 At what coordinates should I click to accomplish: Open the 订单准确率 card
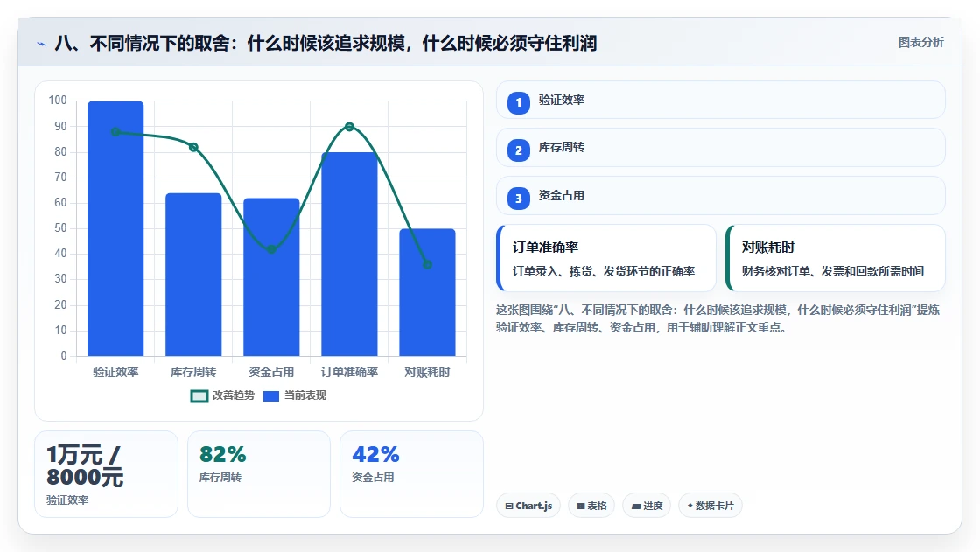(606, 258)
